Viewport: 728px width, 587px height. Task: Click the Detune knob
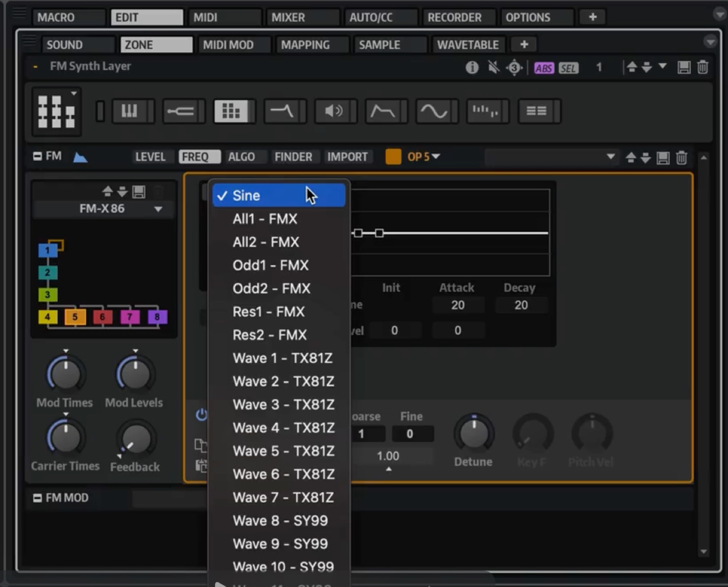[474, 434]
